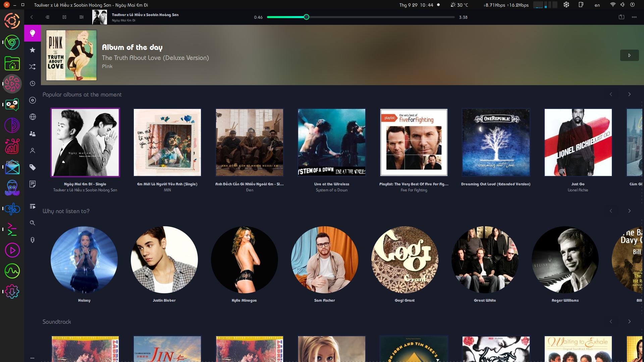
Task: Open the group Artists view in sidebar
Action: [x=33, y=134]
